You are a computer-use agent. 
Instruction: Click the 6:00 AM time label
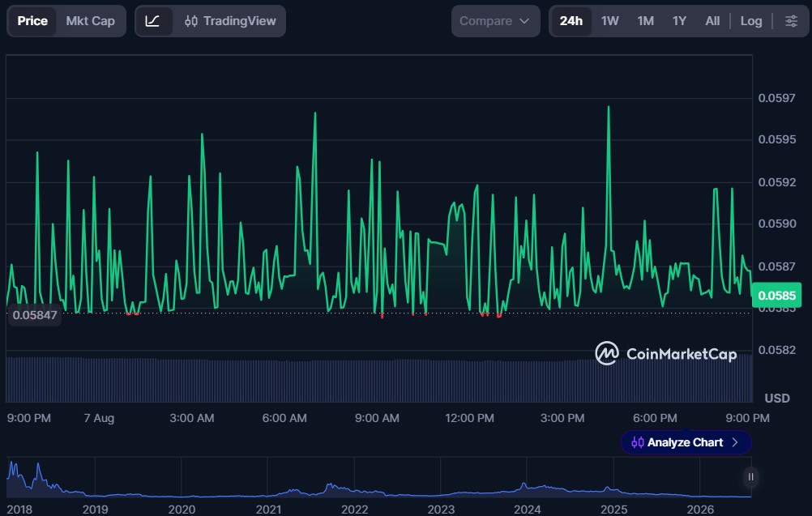[x=284, y=418]
